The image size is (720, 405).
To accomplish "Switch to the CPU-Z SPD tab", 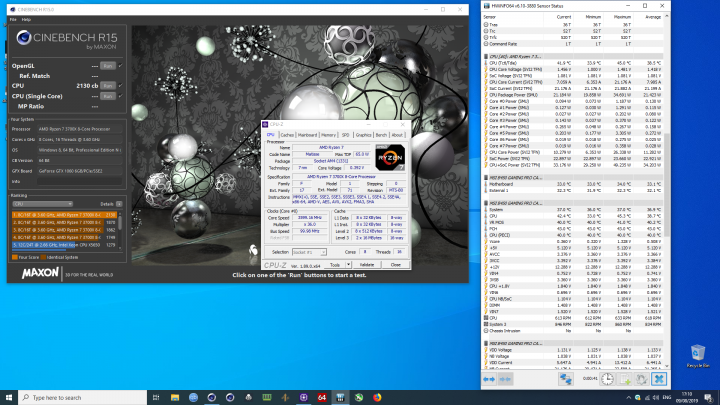I will [345, 135].
